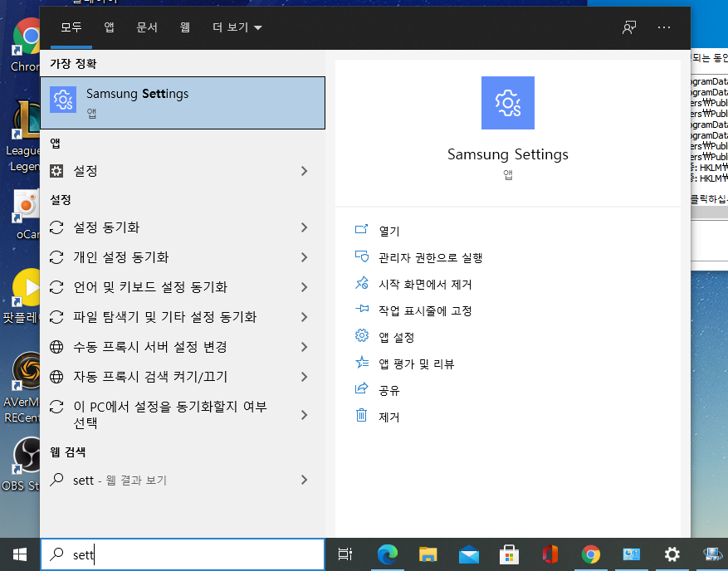Open the Mail app on the taskbar
This screenshot has width=728, height=571.
pyautogui.click(x=468, y=554)
